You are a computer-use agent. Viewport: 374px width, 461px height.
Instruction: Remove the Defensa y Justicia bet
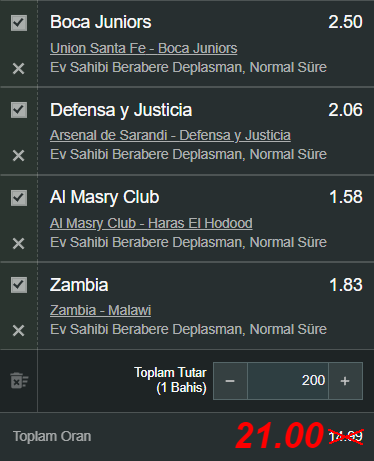coord(18,156)
